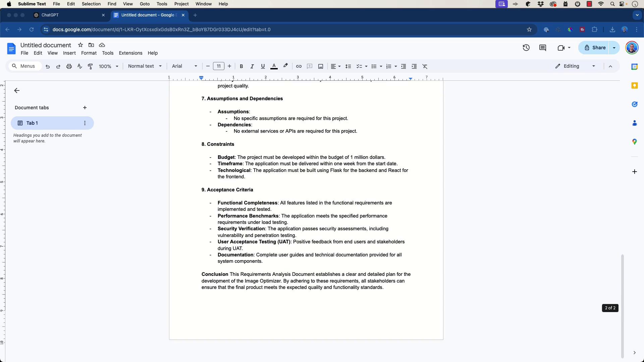
Task: Click the spelling and grammar check icon
Action: click(79, 66)
